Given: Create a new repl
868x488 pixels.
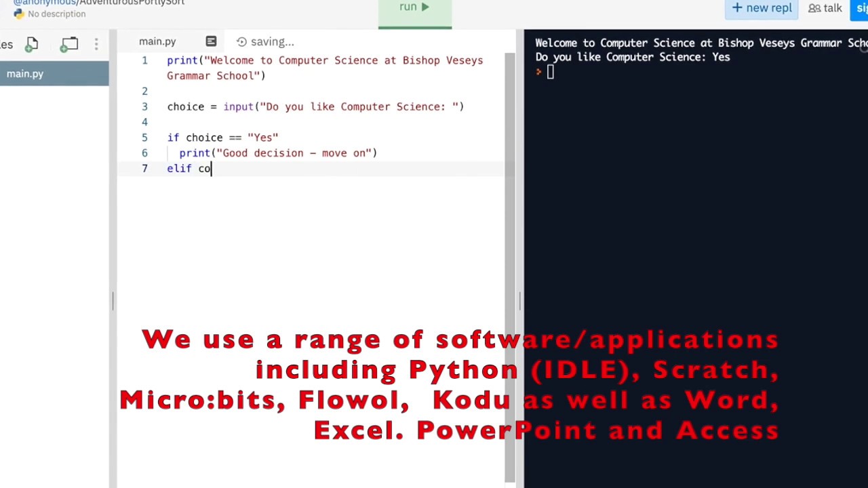Looking at the screenshot, I should pyautogui.click(x=762, y=8).
